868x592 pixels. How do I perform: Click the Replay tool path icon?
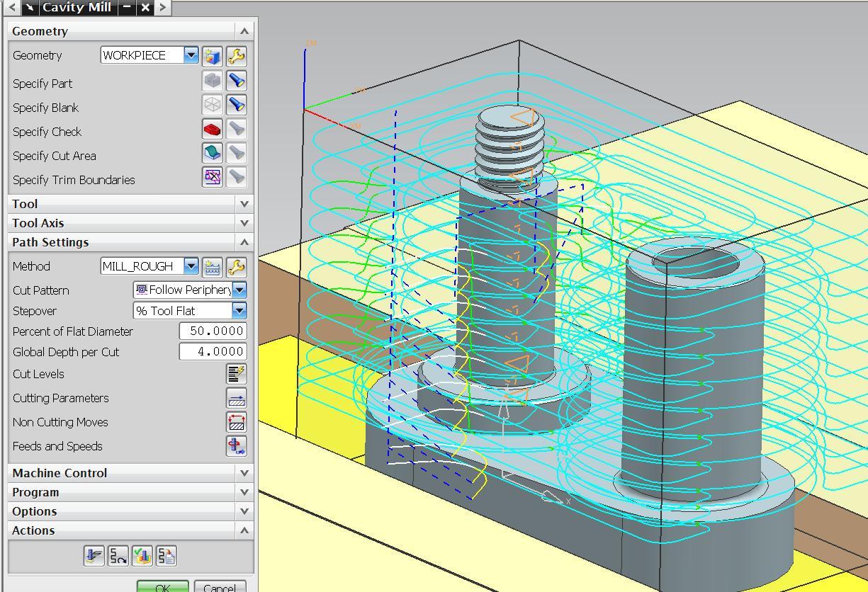(x=118, y=557)
